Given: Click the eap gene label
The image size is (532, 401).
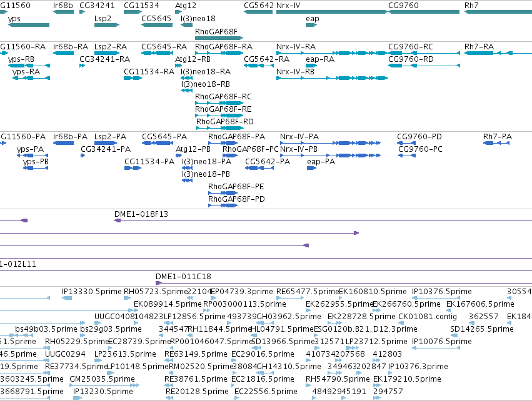Looking at the screenshot, I should tap(313, 18).
